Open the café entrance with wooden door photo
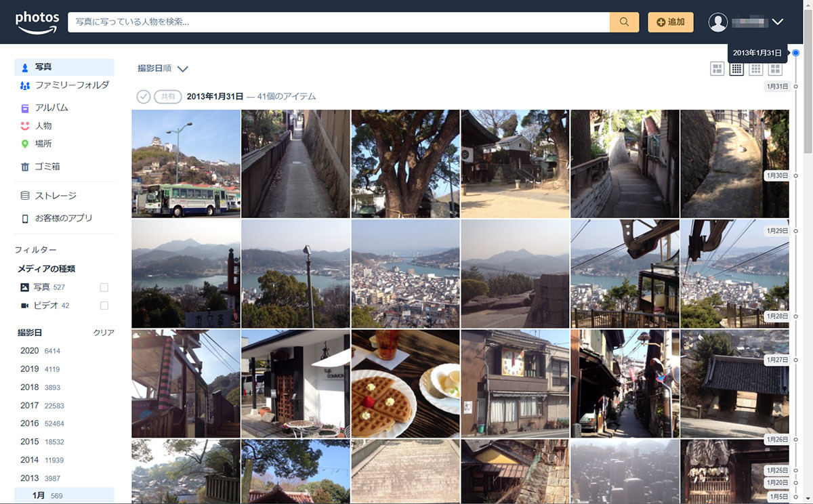This screenshot has width=813, height=504. (x=295, y=383)
